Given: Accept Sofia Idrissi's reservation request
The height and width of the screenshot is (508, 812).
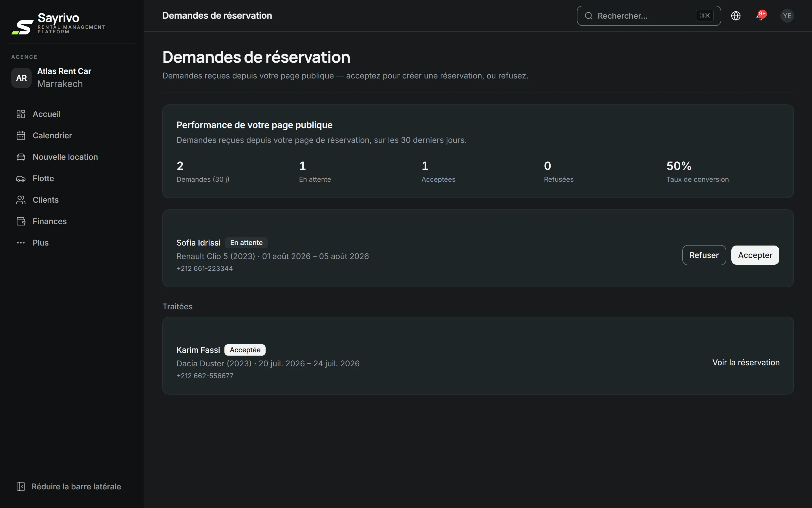Looking at the screenshot, I should pyautogui.click(x=755, y=255).
